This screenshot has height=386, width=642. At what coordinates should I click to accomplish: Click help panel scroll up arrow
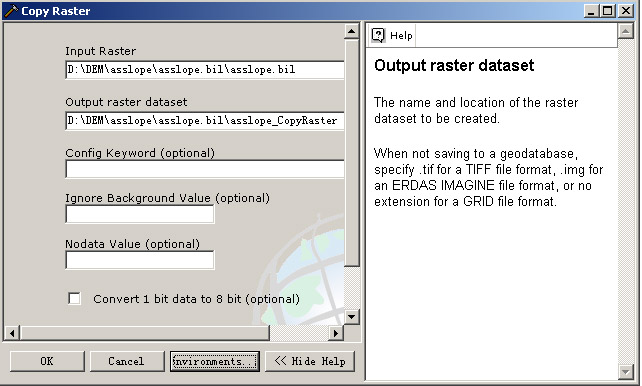[625, 31]
